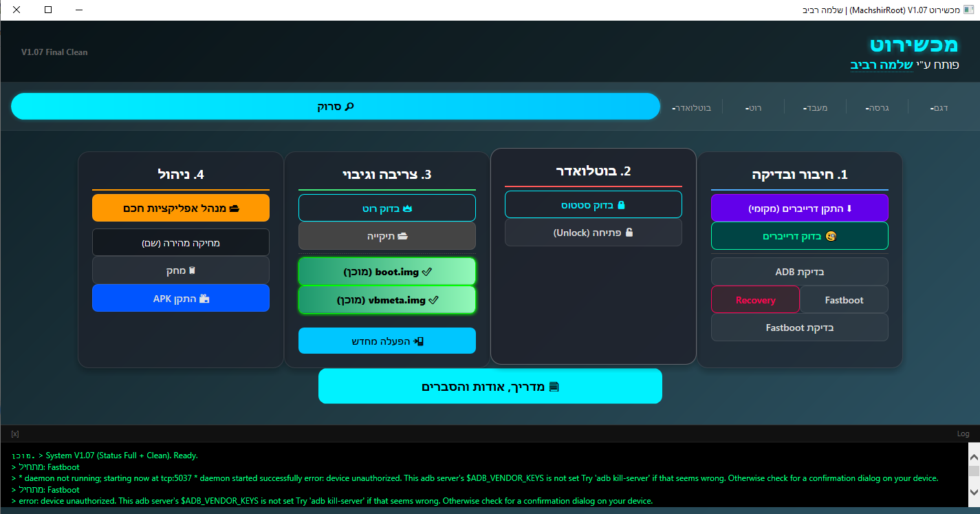The width and height of the screenshot is (980, 514).
Task: Select the red Recovery mode button
Action: point(755,300)
